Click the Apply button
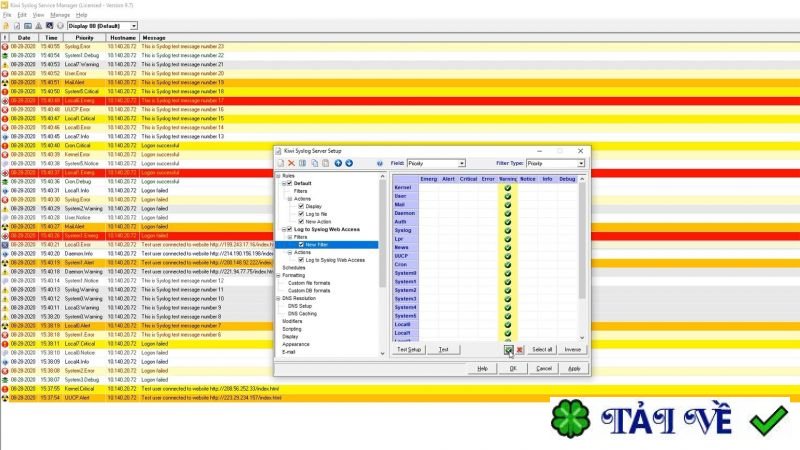The width and height of the screenshot is (800, 450). point(574,368)
